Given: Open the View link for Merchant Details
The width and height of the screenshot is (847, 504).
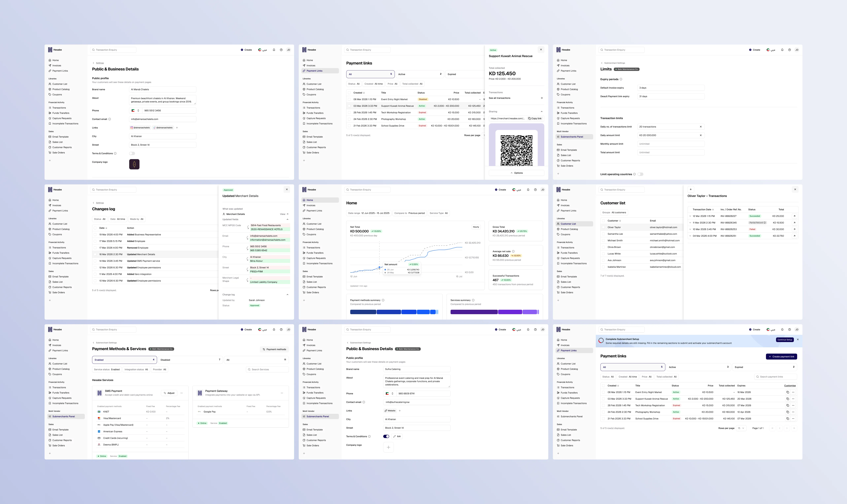Looking at the screenshot, I should tap(284, 214).
